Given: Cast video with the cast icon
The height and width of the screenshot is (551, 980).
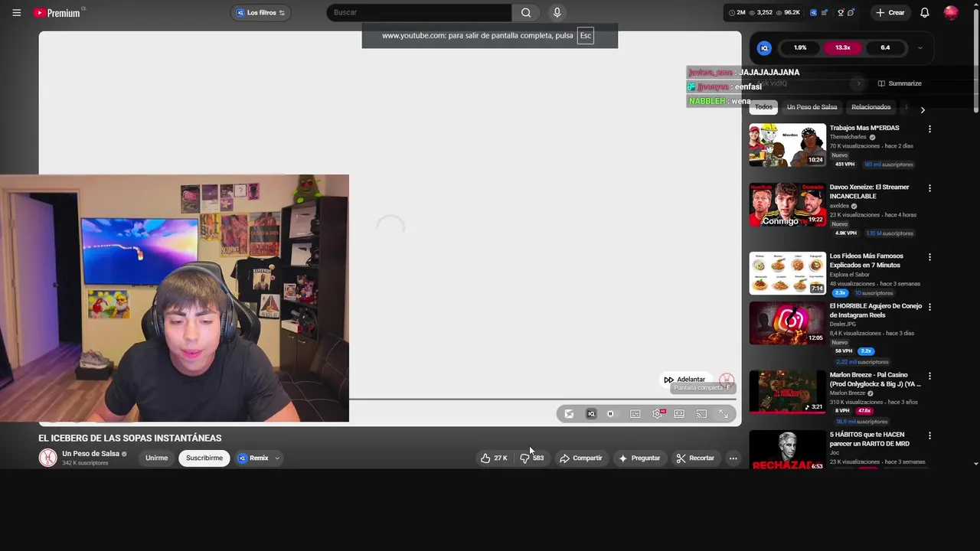Looking at the screenshot, I should (701, 414).
